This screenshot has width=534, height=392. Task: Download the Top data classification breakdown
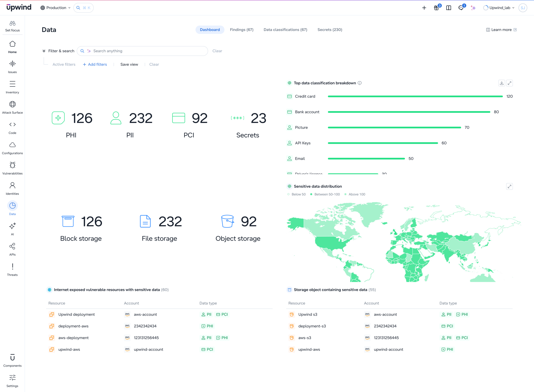click(x=501, y=83)
